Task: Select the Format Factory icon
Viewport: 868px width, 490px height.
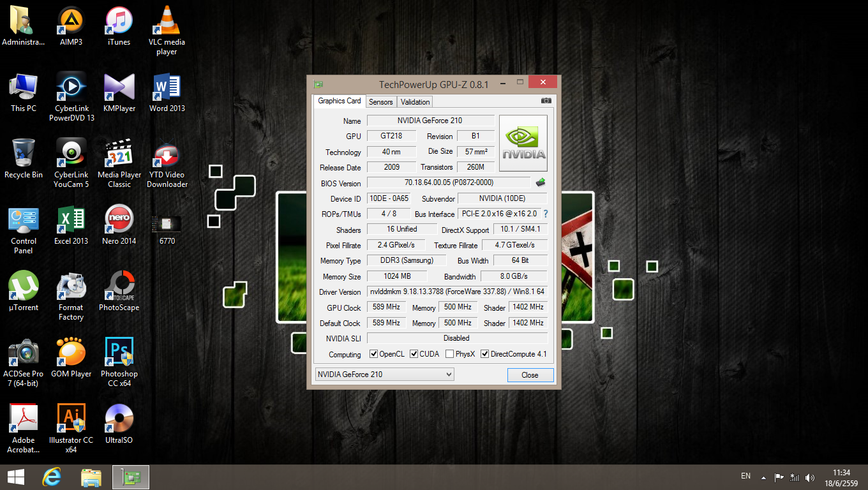Action: [x=71, y=296]
